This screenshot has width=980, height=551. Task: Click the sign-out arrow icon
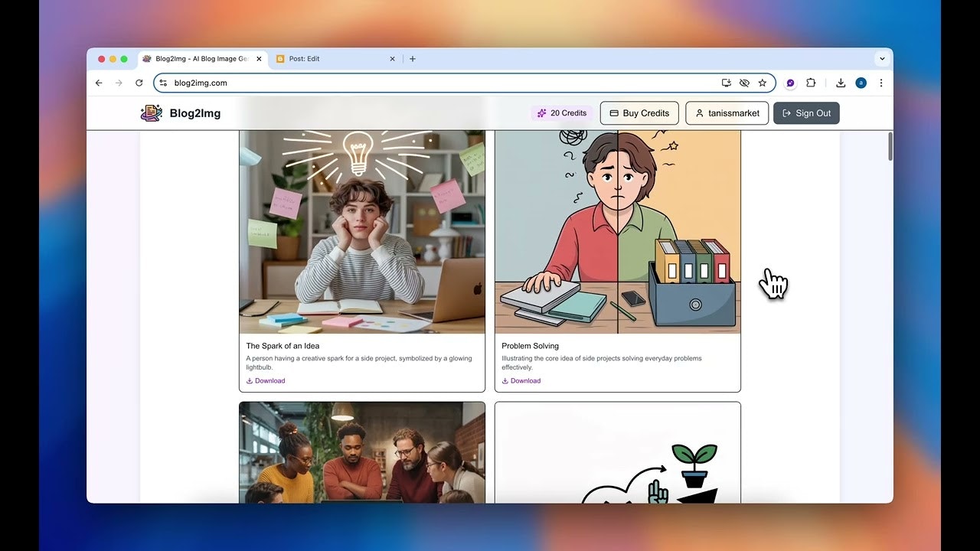pyautogui.click(x=786, y=113)
